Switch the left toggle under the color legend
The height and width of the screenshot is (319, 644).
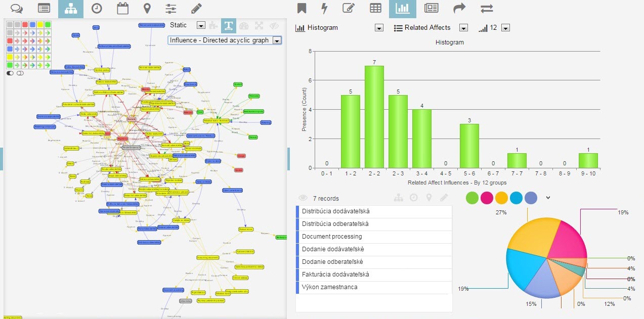point(10,73)
